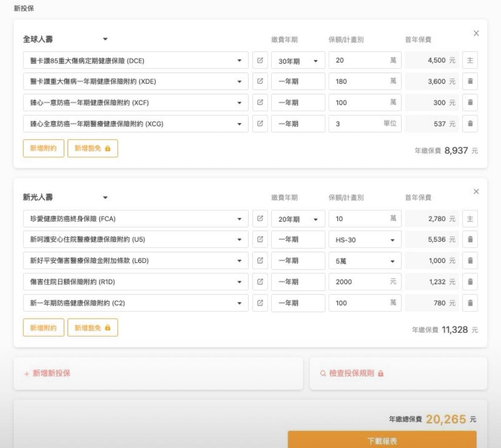Open the 新光人壽 company selector
Viewport: 501px width, 448px height.
click(x=105, y=197)
